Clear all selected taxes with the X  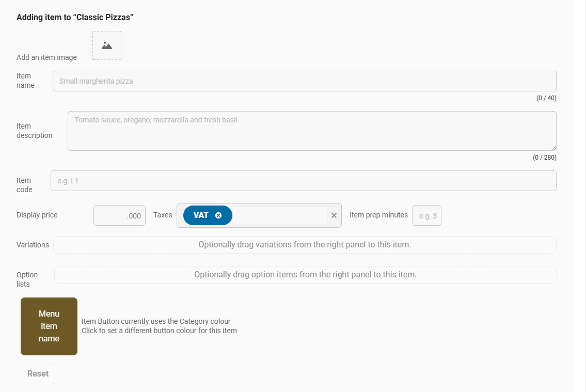tap(334, 215)
